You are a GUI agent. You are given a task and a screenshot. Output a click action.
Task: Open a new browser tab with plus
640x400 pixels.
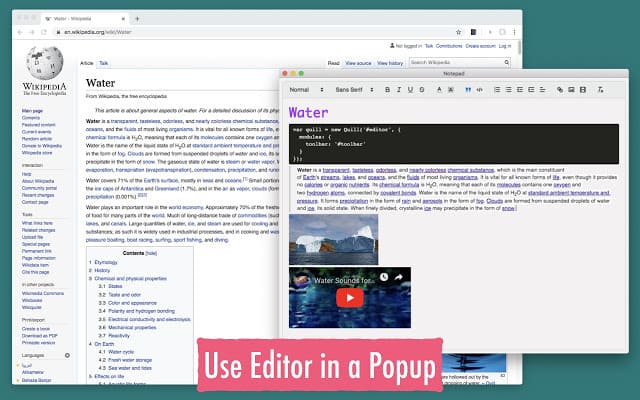pos(137,19)
